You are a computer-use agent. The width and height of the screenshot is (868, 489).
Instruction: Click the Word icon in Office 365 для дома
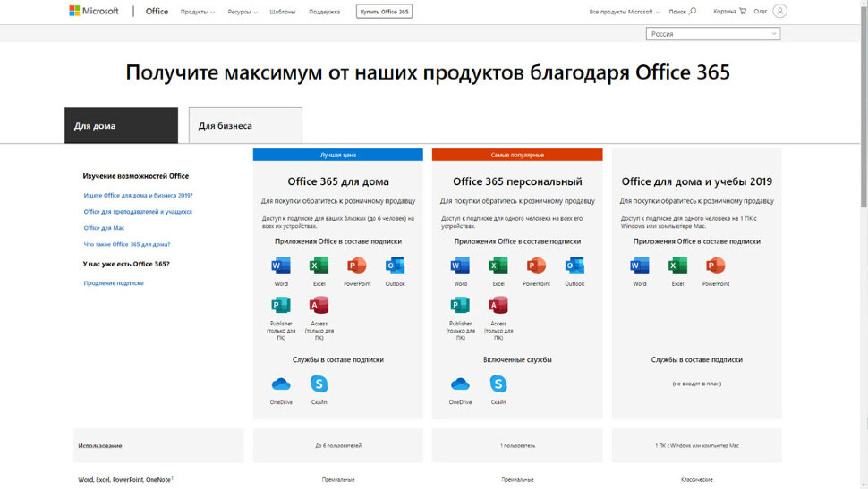[x=281, y=266]
